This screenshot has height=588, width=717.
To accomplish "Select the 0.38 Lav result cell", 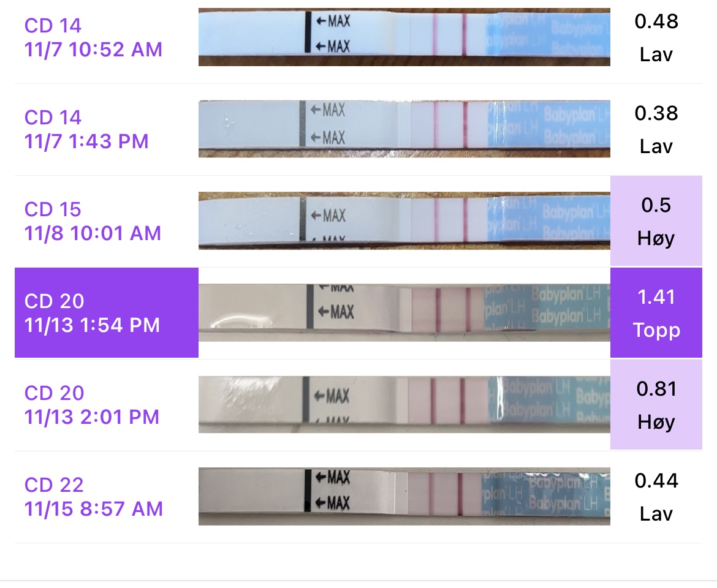I will [x=656, y=129].
